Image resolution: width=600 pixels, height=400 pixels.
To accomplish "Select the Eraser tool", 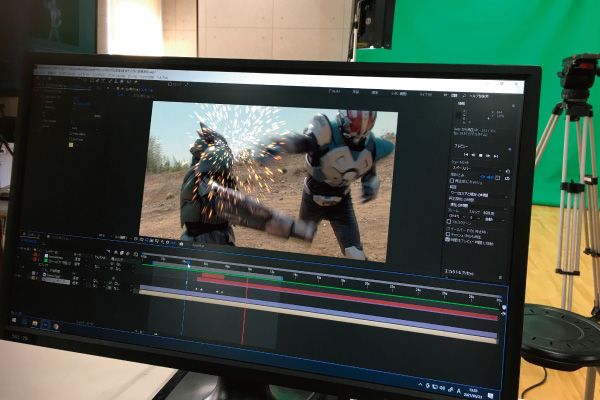I will (121, 82).
